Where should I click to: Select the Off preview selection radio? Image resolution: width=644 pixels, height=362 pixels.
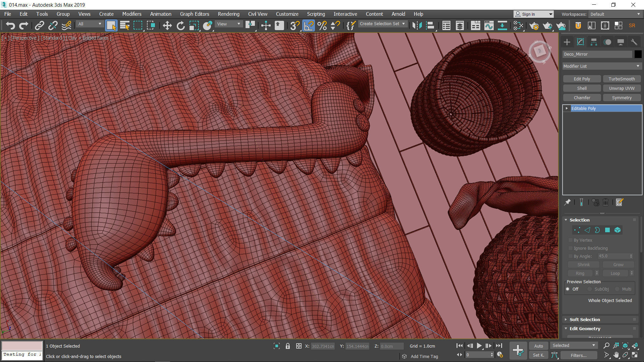coord(568,289)
